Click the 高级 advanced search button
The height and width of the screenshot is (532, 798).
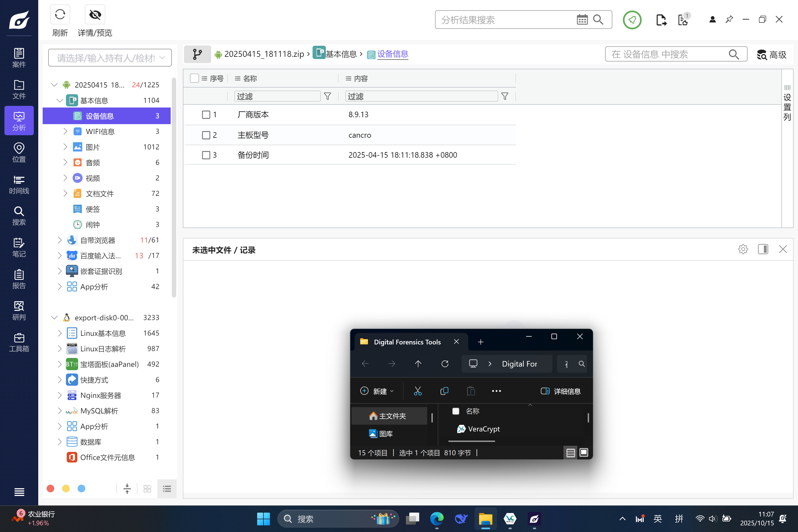771,55
